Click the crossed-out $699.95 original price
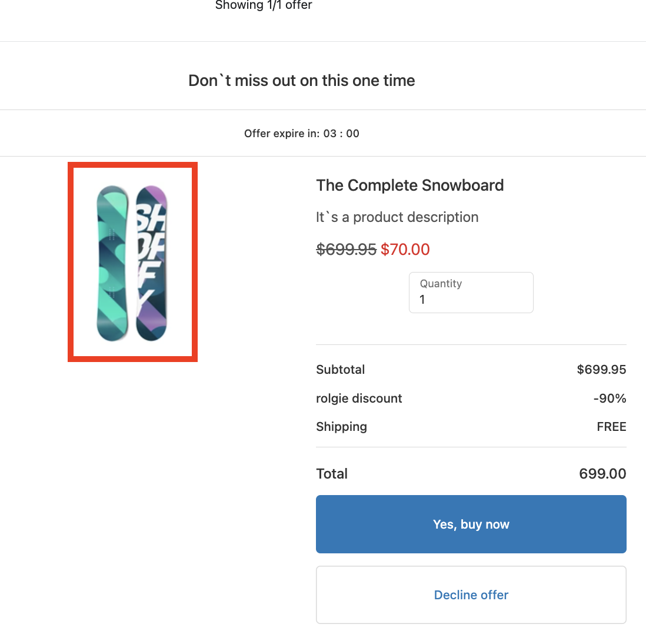 346,250
